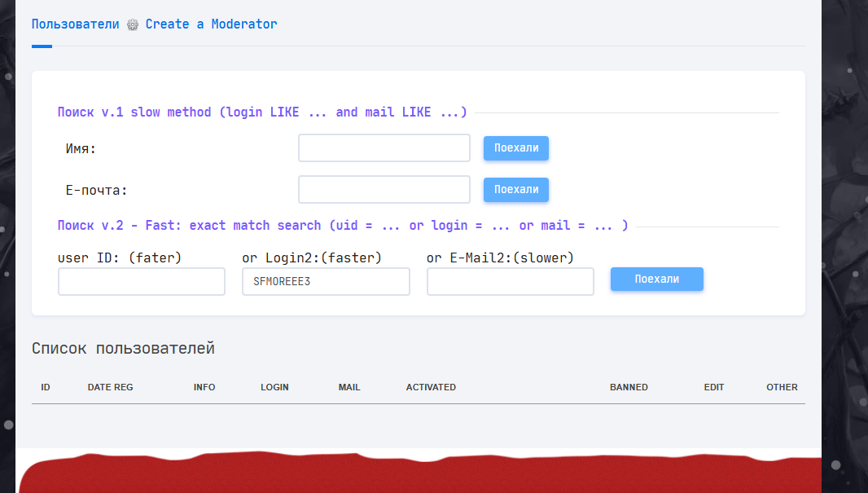Click the or E-Mail2:(slower) label
Screen dimensions: 868x493
tap(500, 258)
